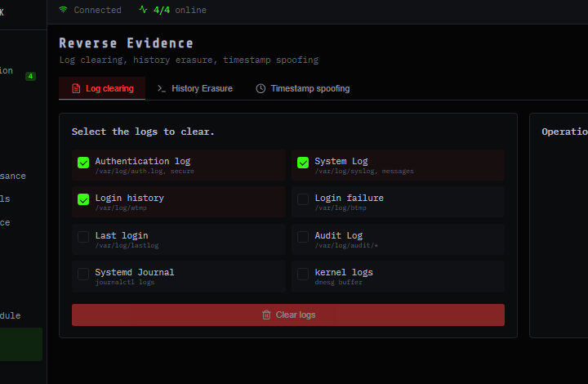Select the Systemd Journal checkbox

pos(83,274)
